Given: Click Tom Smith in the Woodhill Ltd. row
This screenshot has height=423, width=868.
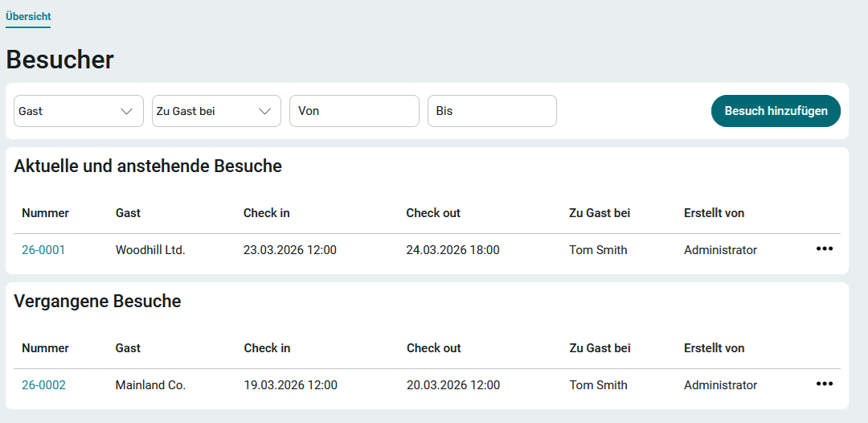Looking at the screenshot, I should 598,250.
